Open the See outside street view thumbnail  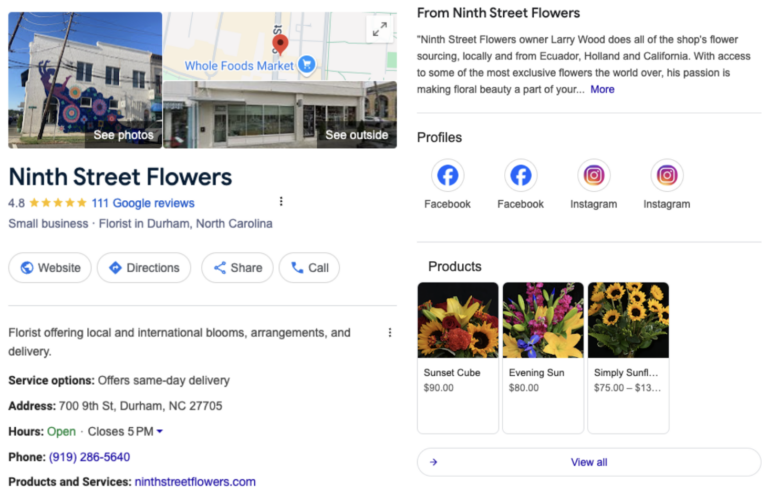(x=280, y=115)
